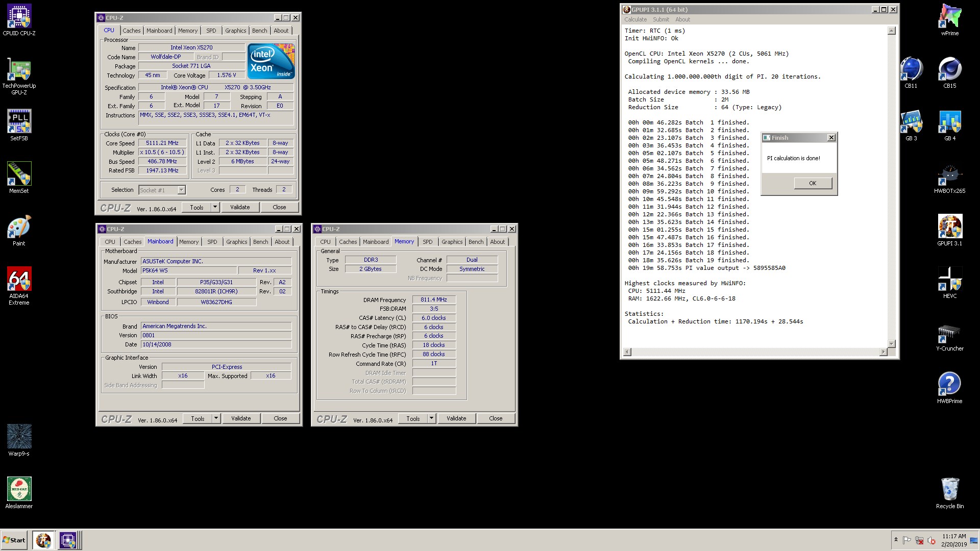The height and width of the screenshot is (551, 980).
Task: Click Tools button in Mainboard CPU-Z window
Action: tap(198, 418)
